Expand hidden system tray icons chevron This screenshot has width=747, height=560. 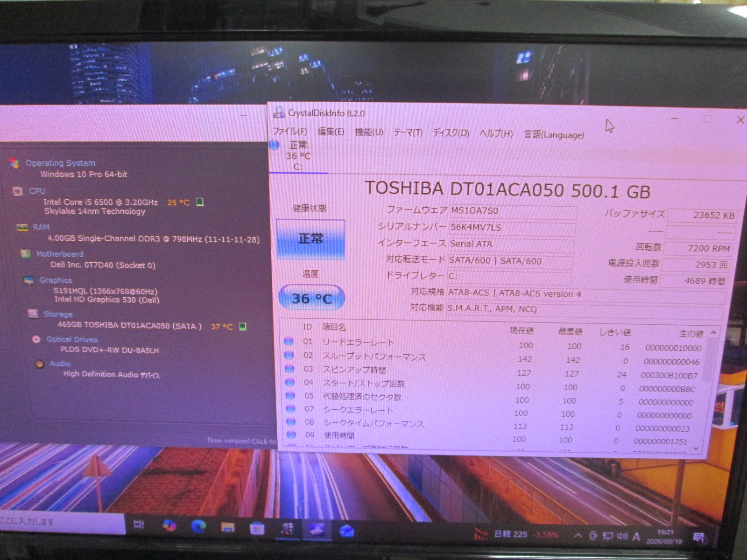tap(578, 535)
